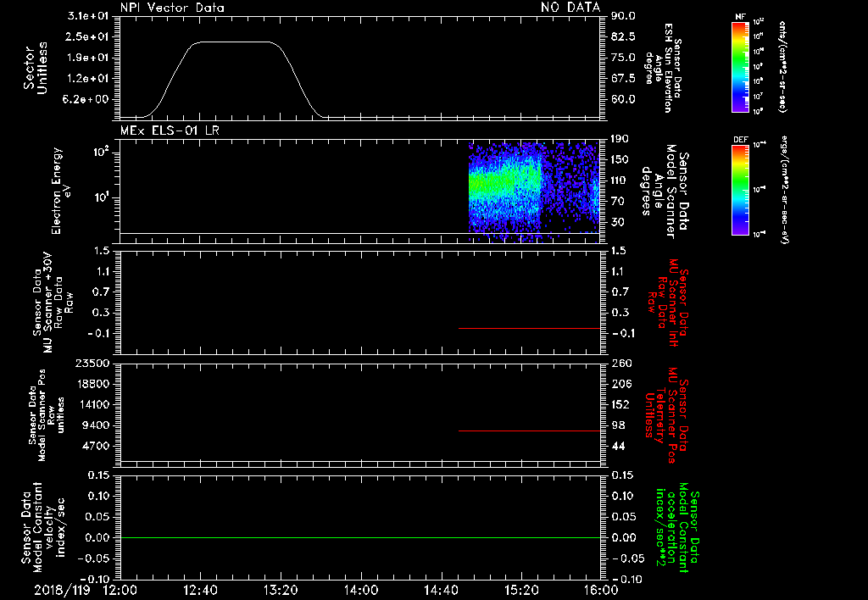
Task: Click the '12:40' time tick label
Action: click(200, 590)
